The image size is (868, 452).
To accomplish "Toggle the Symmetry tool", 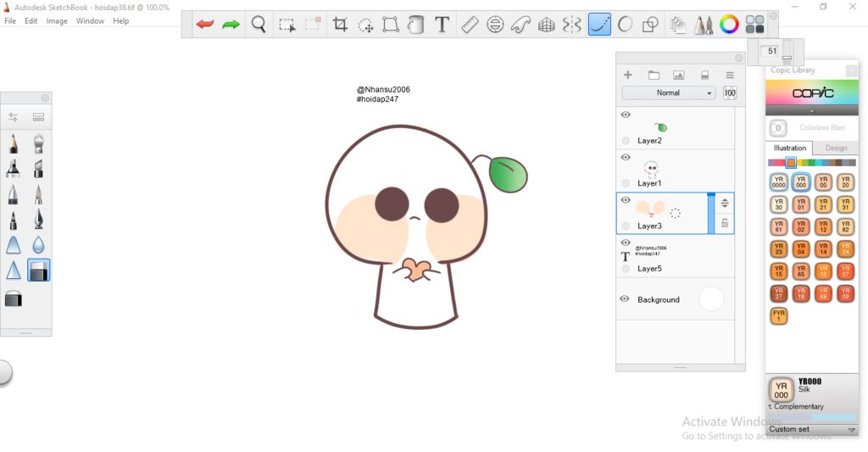I will (x=572, y=25).
